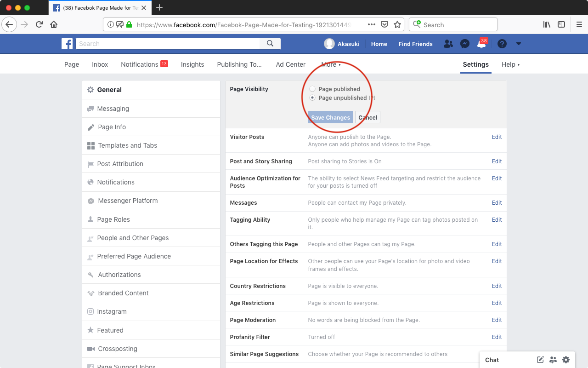Open the Notifications tab with 13 badge
The image size is (588, 368).
144,64
